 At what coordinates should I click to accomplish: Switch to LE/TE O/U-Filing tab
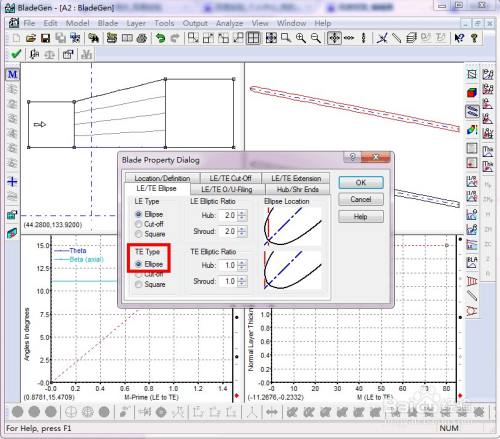pos(227,189)
